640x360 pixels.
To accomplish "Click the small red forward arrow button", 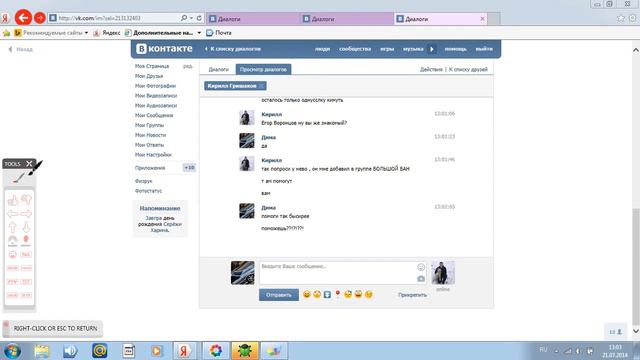I will click(x=40, y=18).
